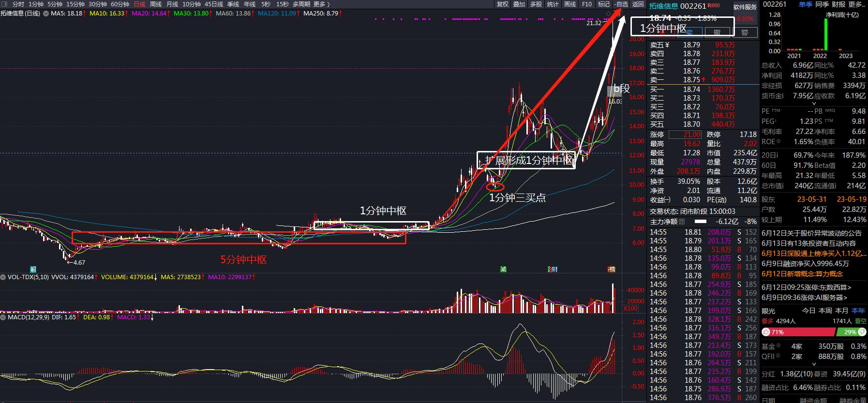Click the R1000 margin tag beside 002261
Image resolution: width=868 pixels, height=403 pixels.
click(x=714, y=6)
